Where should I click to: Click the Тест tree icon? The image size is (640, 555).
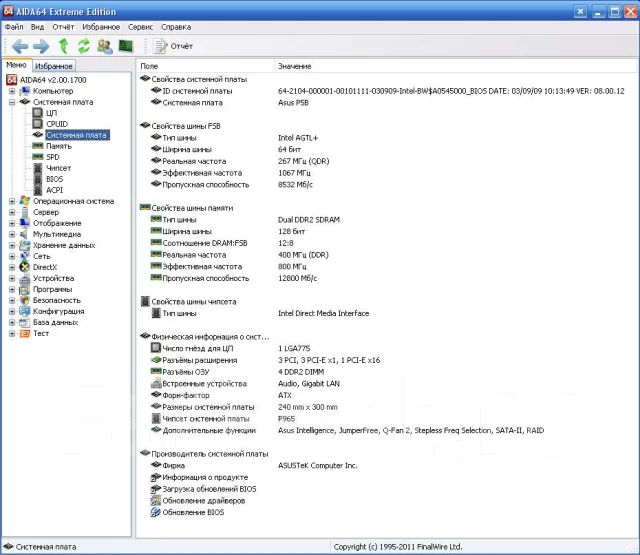tap(24, 333)
